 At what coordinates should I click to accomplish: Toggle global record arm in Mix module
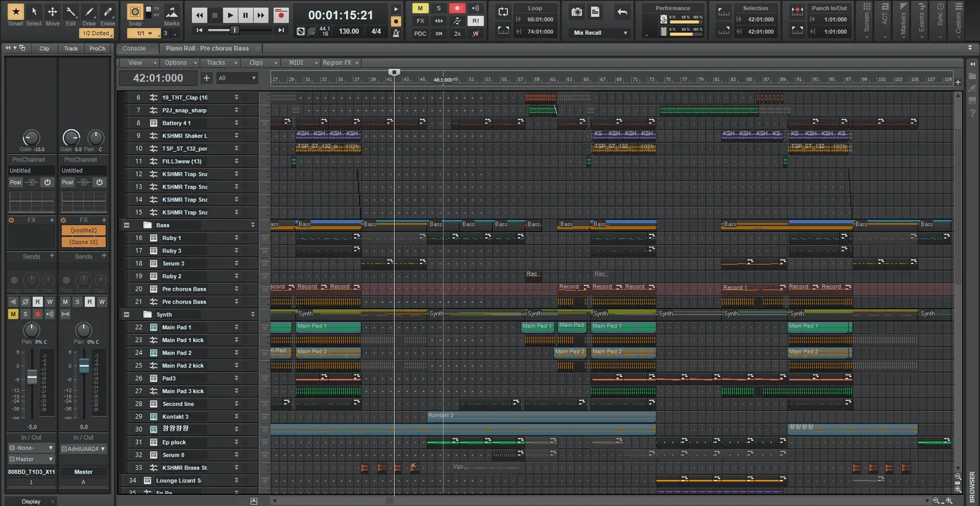tap(457, 8)
